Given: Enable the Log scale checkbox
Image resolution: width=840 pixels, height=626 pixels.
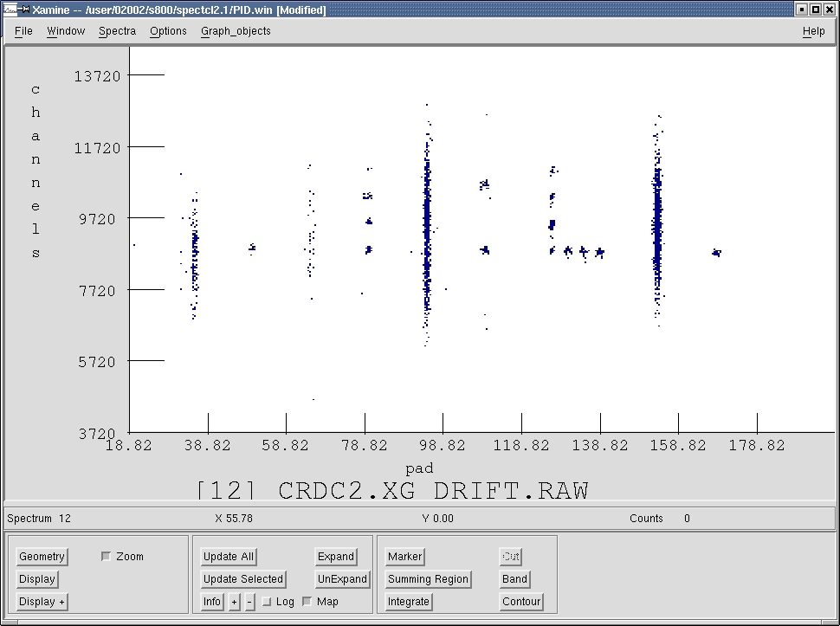Looking at the screenshot, I should [267, 602].
